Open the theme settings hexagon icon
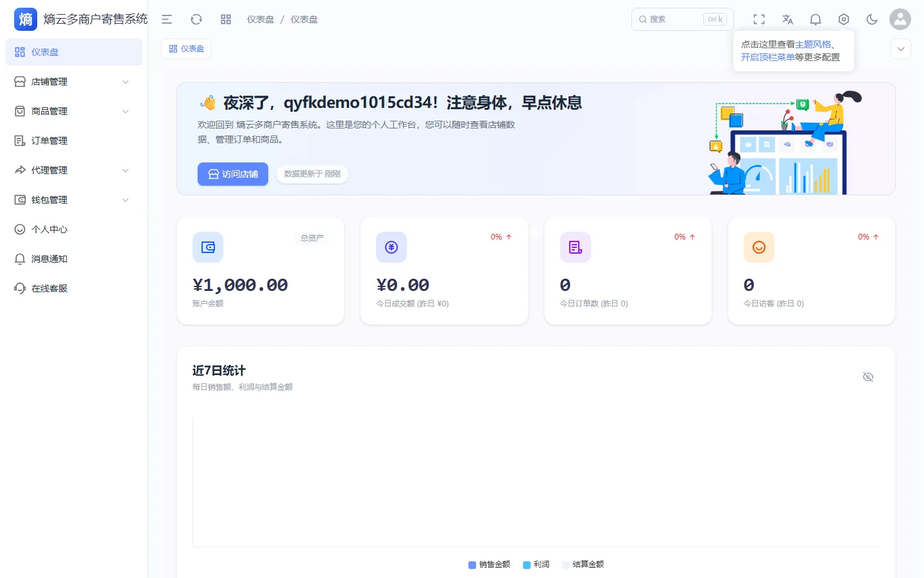Viewport: 924px width, 578px height. tap(844, 19)
